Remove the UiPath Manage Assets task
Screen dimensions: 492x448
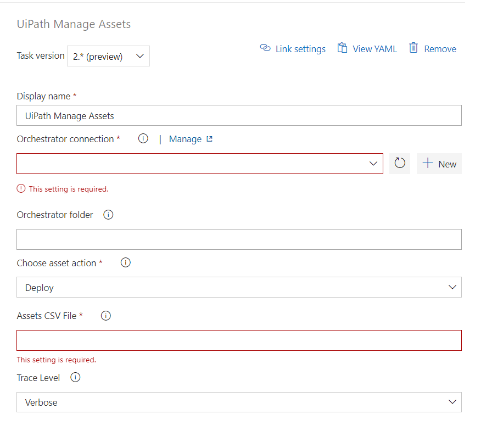point(433,49)
